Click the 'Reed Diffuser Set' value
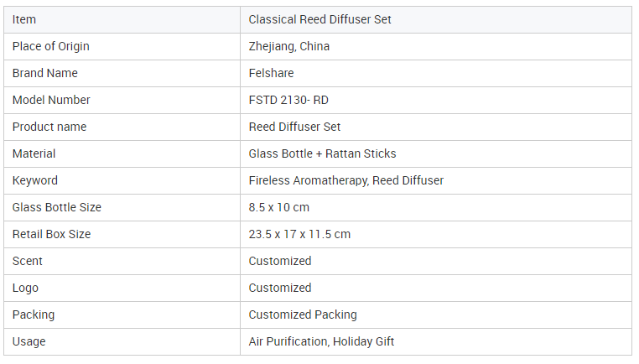The image size is (639, 364). point(294,127)
